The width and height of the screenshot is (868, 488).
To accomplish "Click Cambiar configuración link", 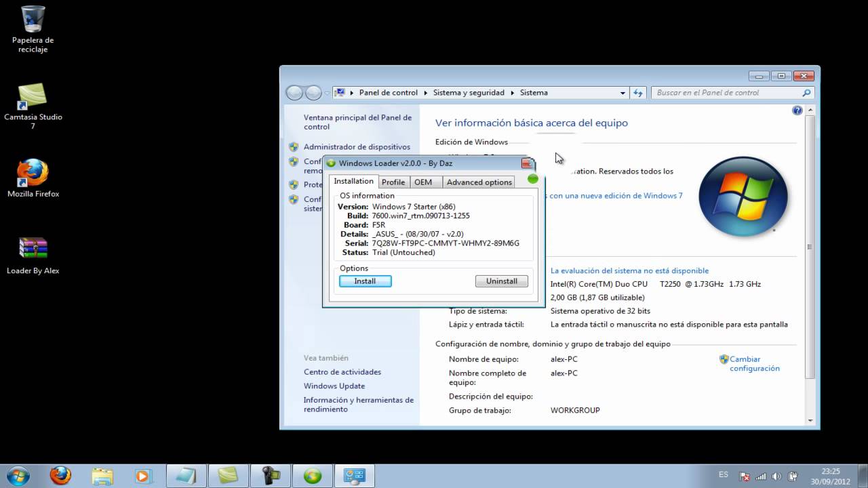I will pyautogui.click(x=754, y=364).
